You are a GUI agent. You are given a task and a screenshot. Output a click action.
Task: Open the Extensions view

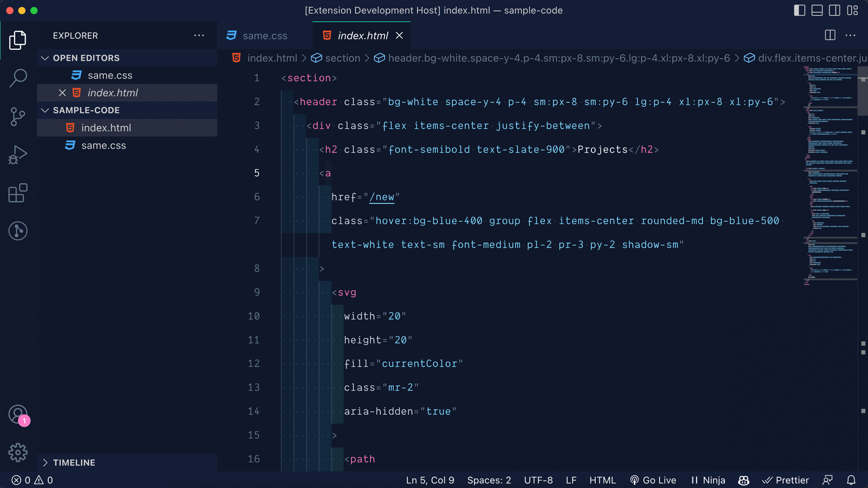click(18, 193)
